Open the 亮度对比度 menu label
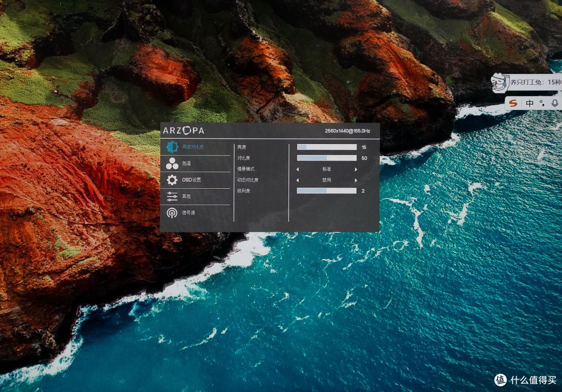The image size is (562, 392). pyautogui.click(x=193, y=147)
